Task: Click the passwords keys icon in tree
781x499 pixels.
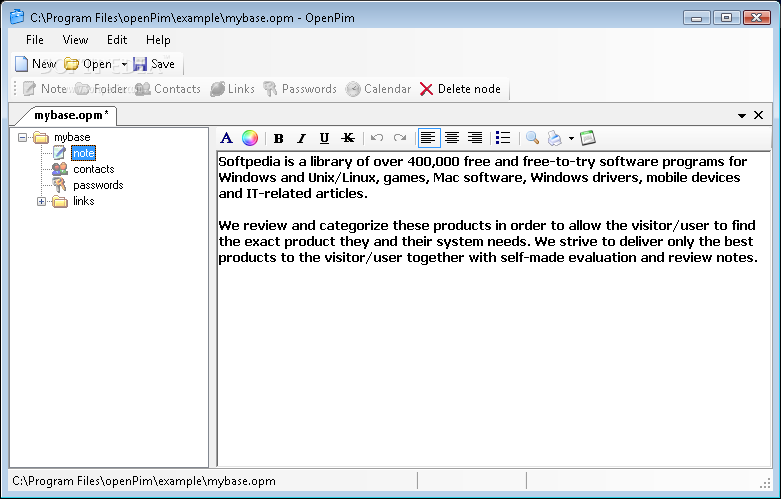Action: (x=59, y=185)
